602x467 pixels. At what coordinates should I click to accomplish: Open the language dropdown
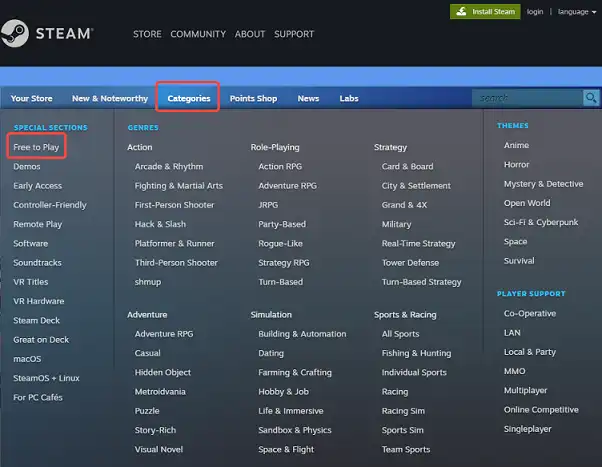[577, 12]
